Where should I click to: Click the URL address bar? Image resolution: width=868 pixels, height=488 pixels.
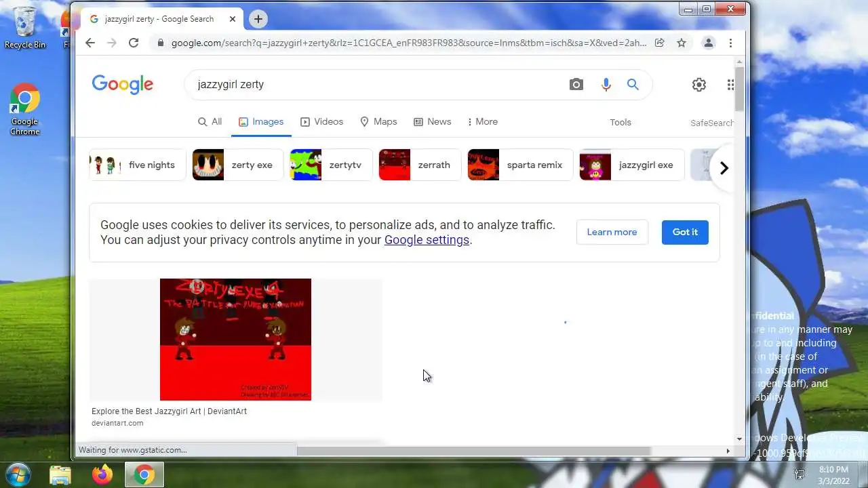(408, 43)
